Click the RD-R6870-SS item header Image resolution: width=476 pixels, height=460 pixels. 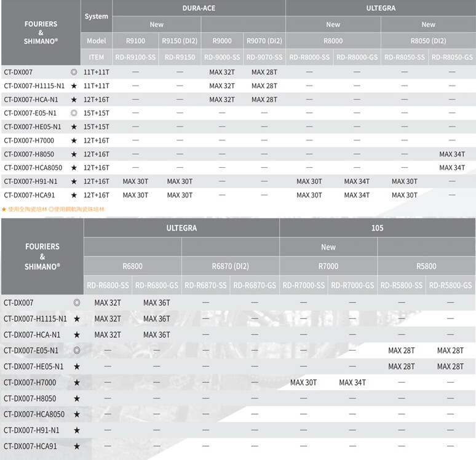click(205, 285)
